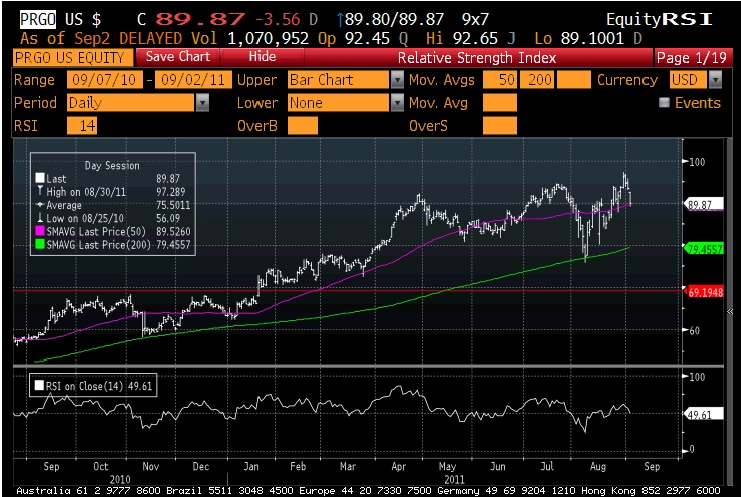Click the red 69.1948 price level marker
Image resolution: width=741 pixels, height=497 pixels.
tap(705, 292)
